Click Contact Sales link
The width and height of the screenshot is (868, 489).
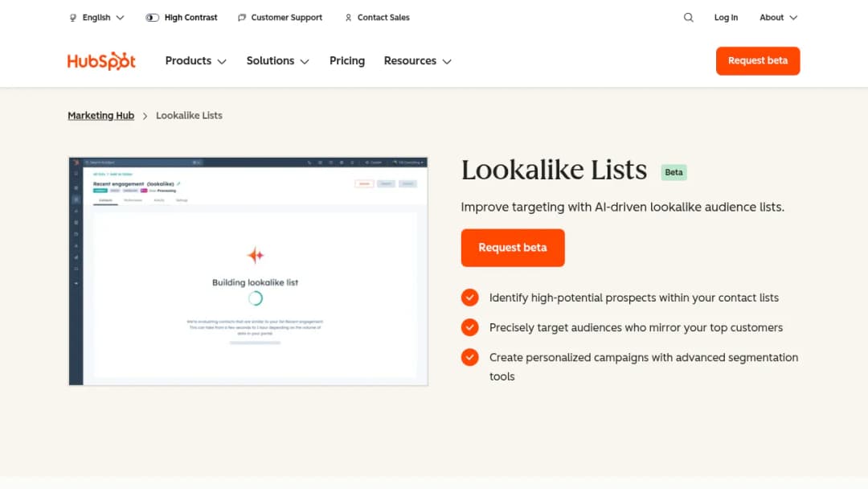(x=377, y=18)
